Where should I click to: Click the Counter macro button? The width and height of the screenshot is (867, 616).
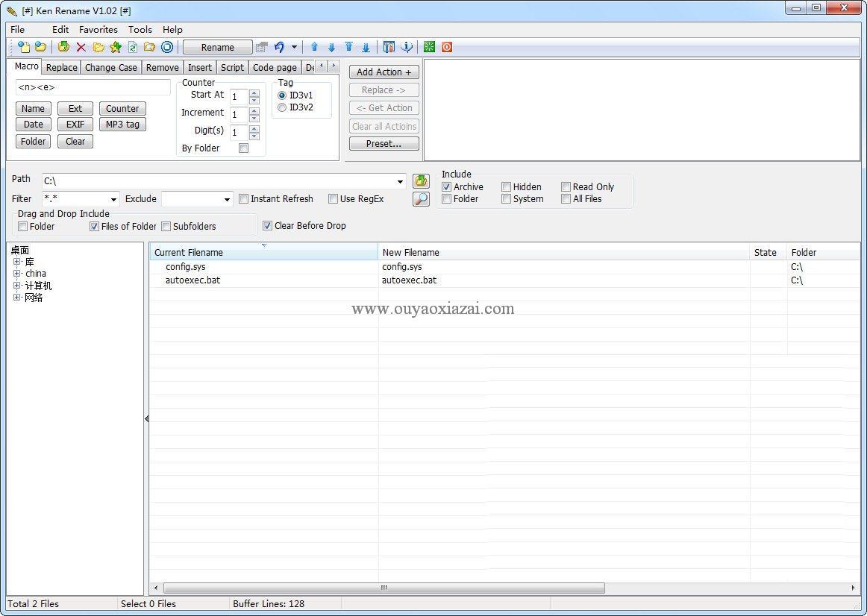[x=123, y=108]
